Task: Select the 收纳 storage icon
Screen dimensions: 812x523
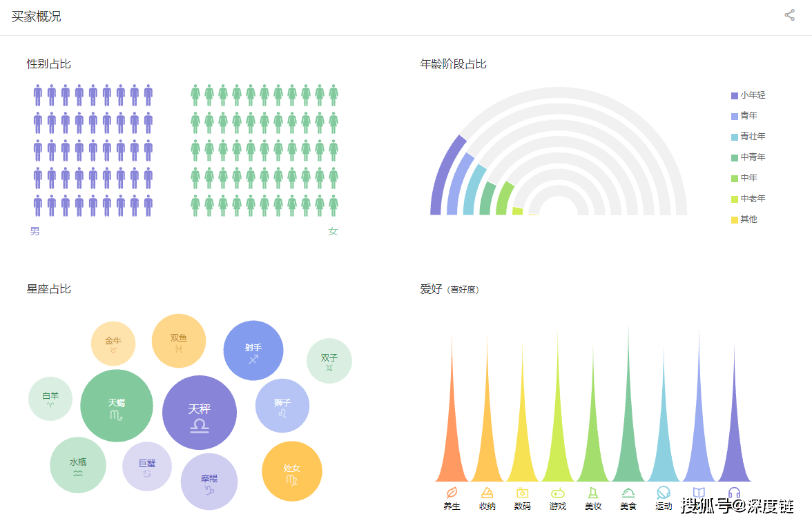Action: tap(487, 493)
